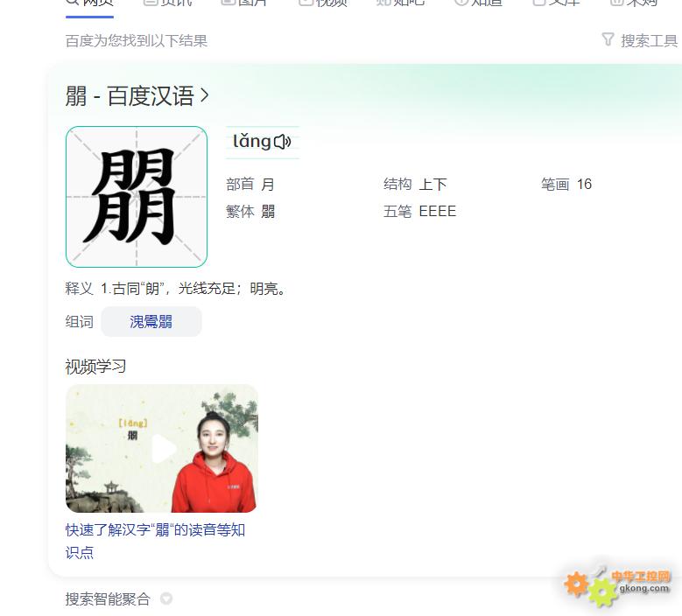Click the 视频学习 video thumbnail image
The width and height of the screenshot is (682, 616).
[x=162, y=448]
